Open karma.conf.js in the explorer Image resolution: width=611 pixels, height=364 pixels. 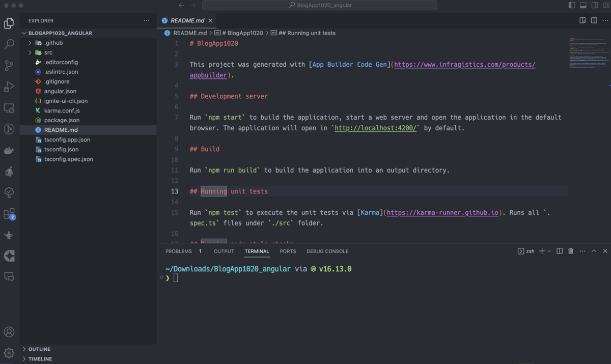coord(62,110)
